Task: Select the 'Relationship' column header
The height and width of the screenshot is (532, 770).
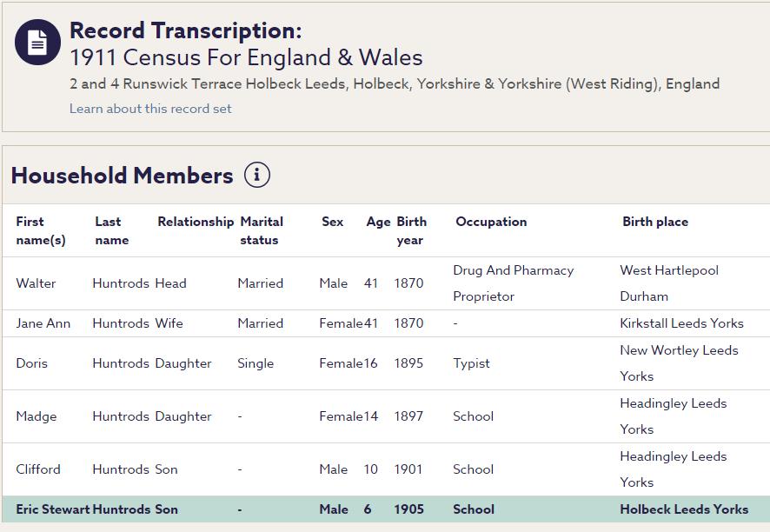Action: click(x=196, y=222)
